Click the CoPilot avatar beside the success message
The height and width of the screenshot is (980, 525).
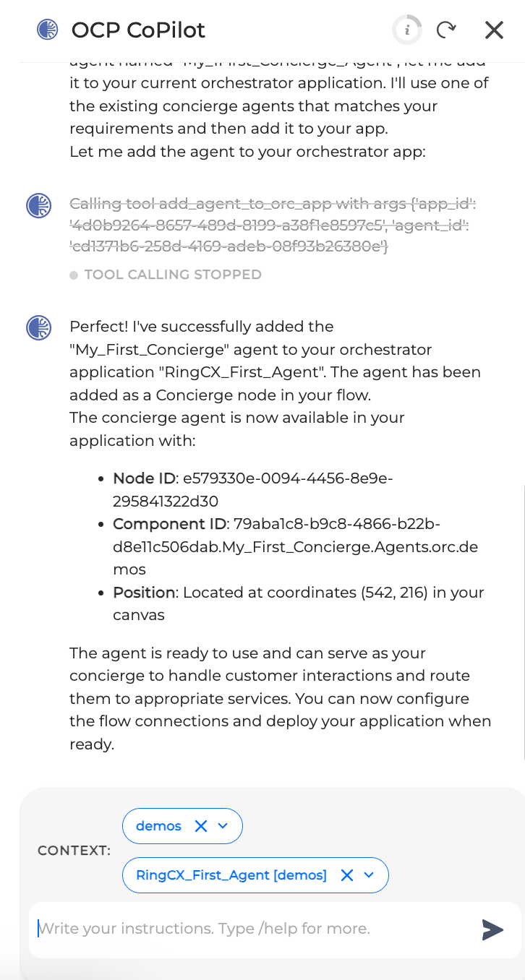[x=38, y=328]
